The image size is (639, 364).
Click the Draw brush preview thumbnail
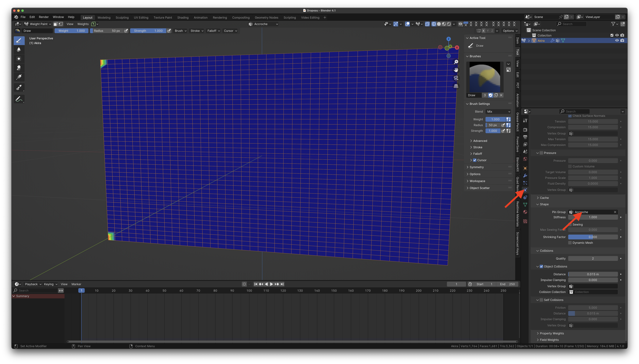485,77
